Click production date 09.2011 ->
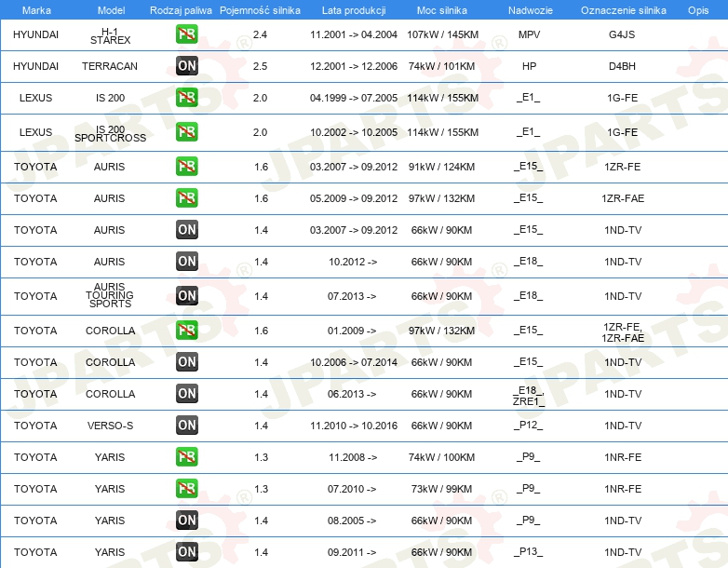This screenshot has height=568, width=728. tap(352, 552)
